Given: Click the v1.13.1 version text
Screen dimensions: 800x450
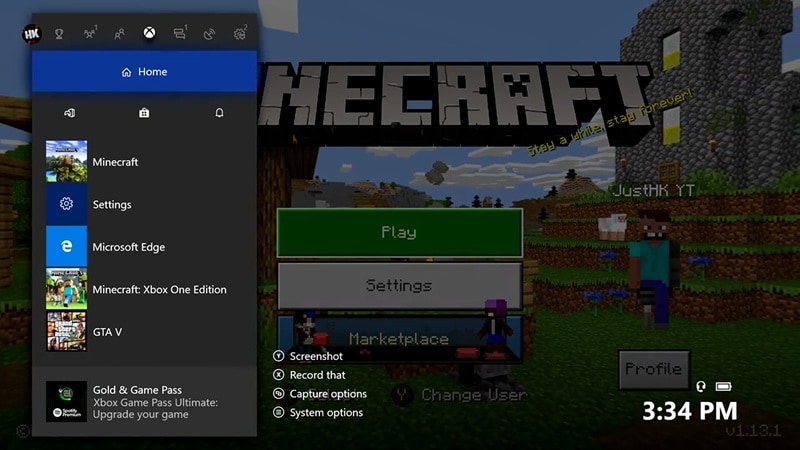Looking at the screenshot, I should [x=753, y=431].
